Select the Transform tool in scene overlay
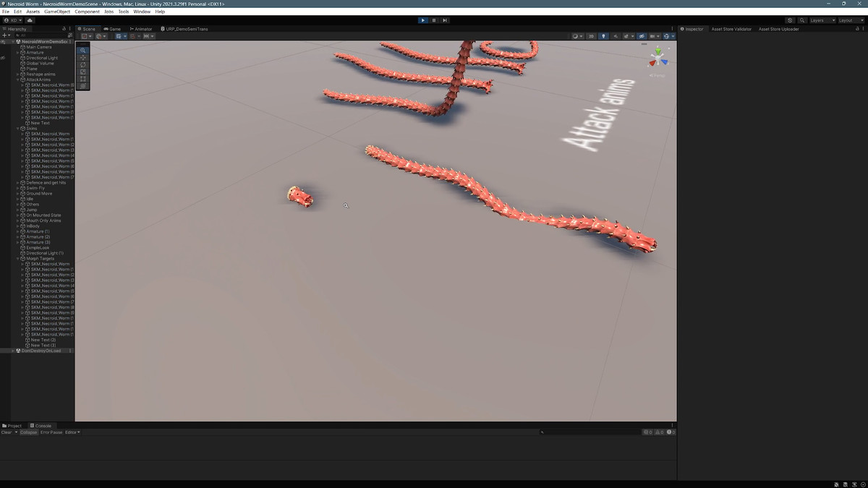Viewport: 868px width, 488px height. pos(83,86)
